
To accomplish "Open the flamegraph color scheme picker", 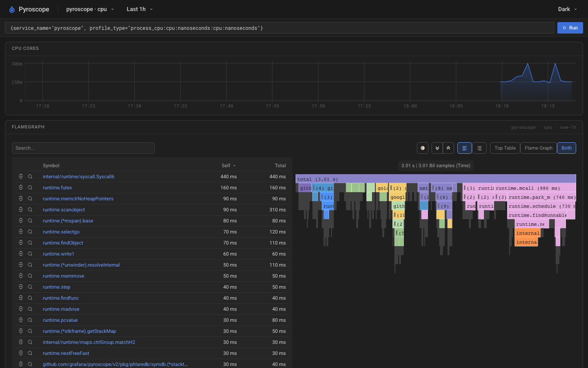I will pos(423,148).
